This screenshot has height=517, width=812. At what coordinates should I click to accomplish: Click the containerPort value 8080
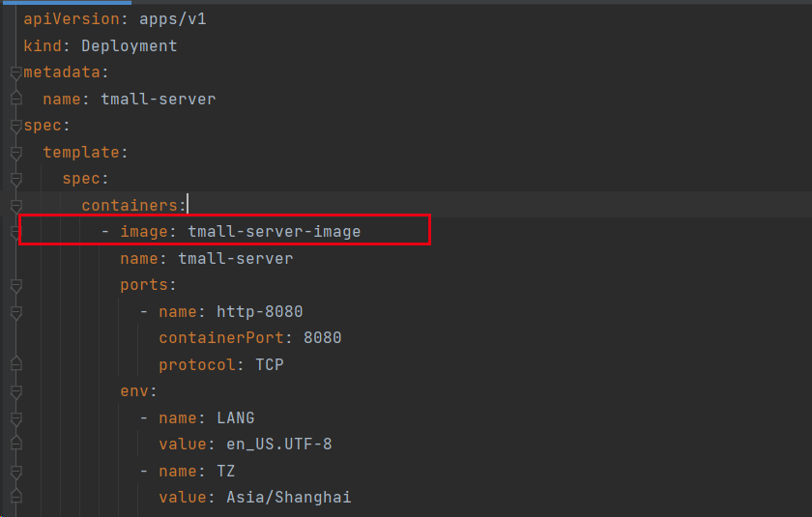322,338
